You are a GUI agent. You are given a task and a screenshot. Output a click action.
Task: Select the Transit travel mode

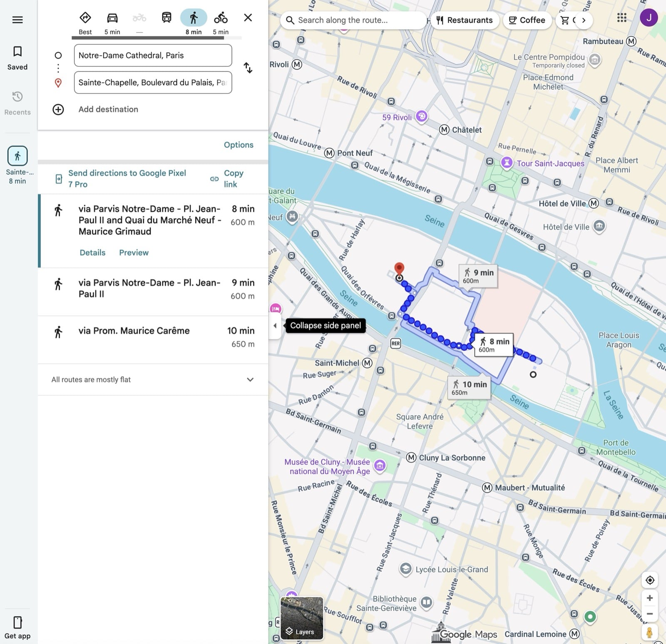point(166,18)
